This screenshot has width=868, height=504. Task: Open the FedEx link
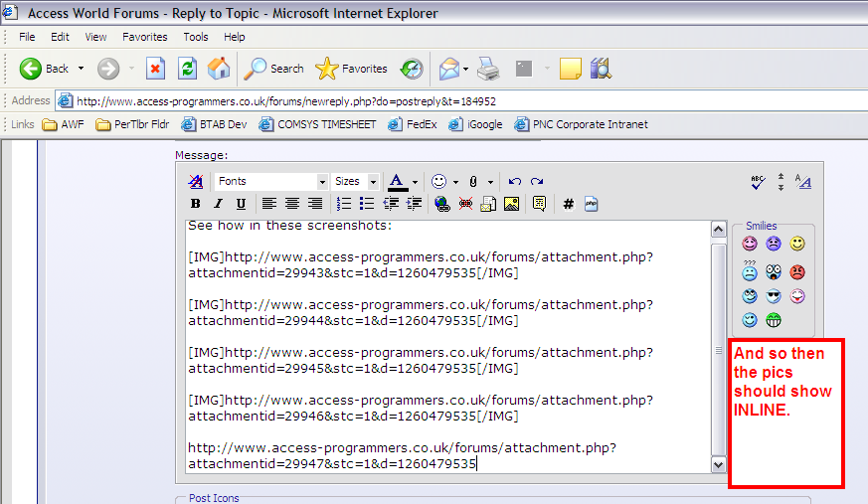413,124
